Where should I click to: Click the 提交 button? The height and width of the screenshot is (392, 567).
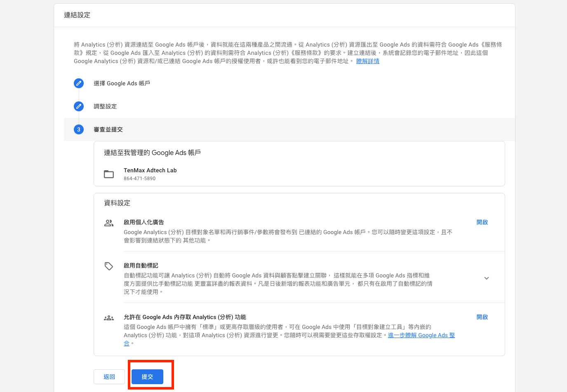pos(147,377)
